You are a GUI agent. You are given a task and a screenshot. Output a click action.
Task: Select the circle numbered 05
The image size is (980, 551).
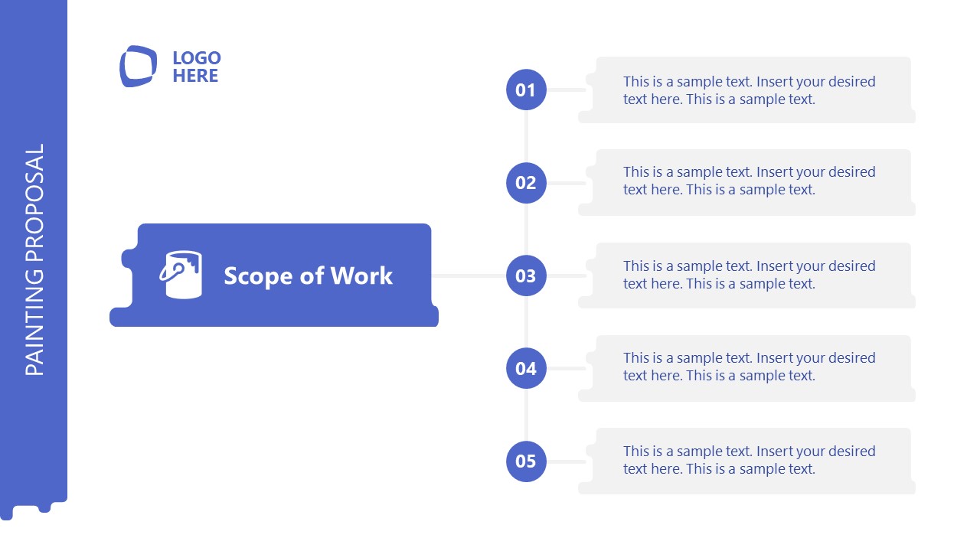tap(526, 461)
